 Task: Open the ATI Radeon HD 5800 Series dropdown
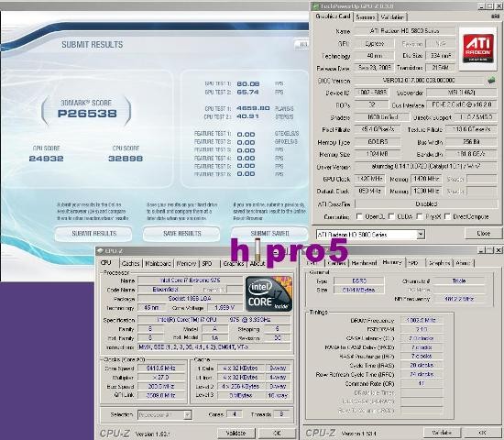pyautogui.click(x=421, y=235)
